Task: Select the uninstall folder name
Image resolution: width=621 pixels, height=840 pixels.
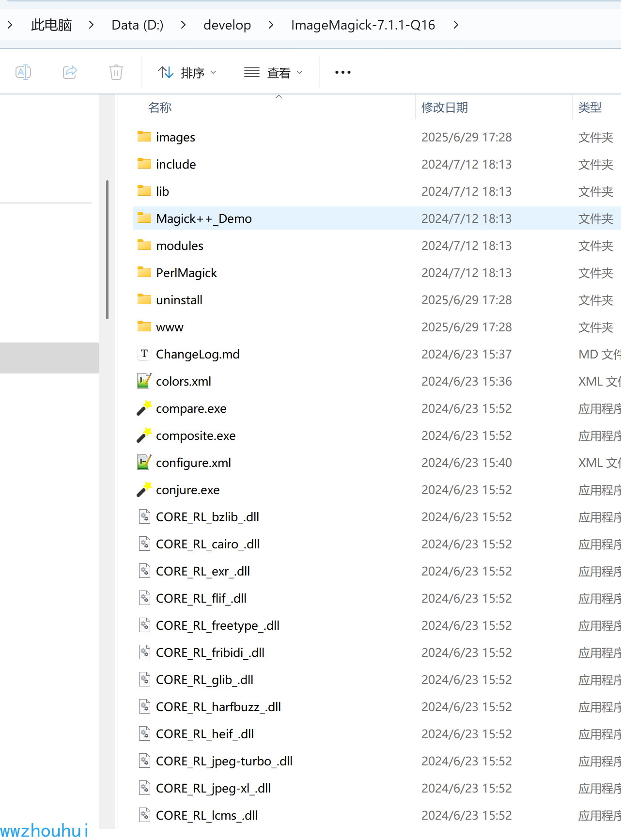Action: coord(179,300)
